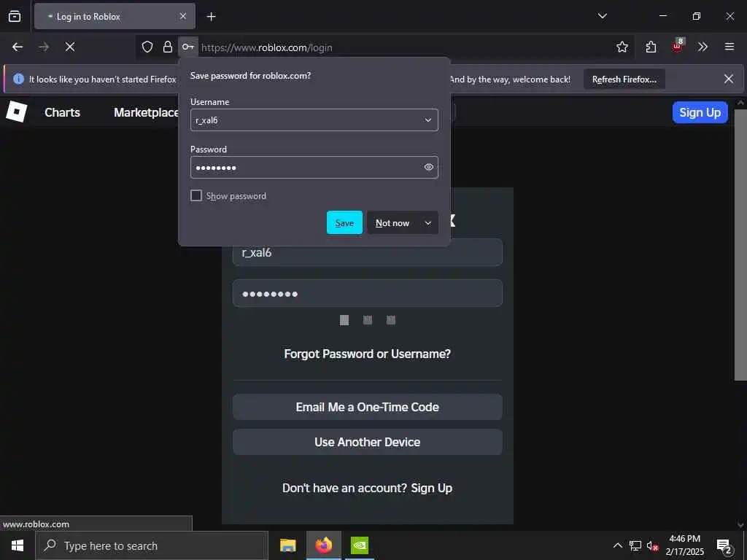The image size is (747, 560).
Task: Show hidden system tray icons
Action: point(617,545)
